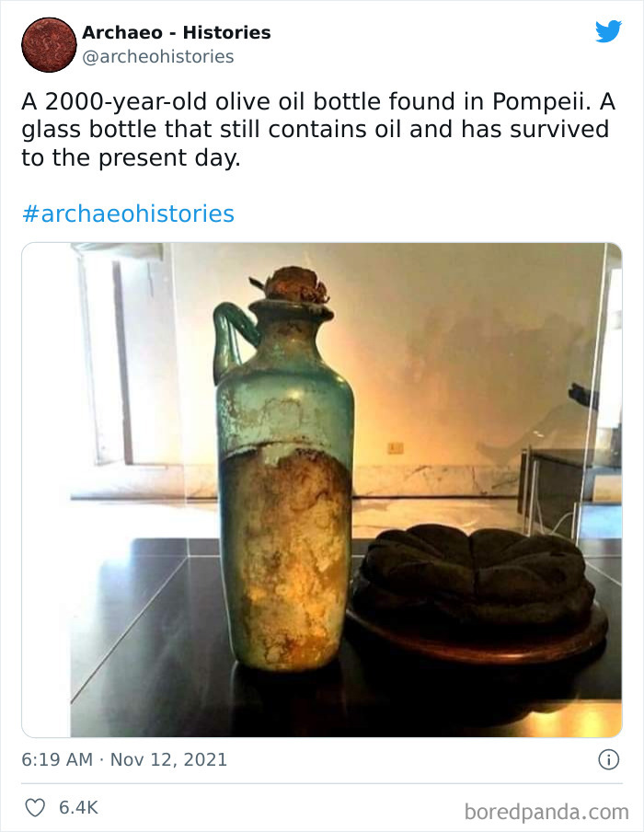Click the Archaeo - Histories display name
The width and height of the screenshot is (644, 832).
tap(175, 30)
